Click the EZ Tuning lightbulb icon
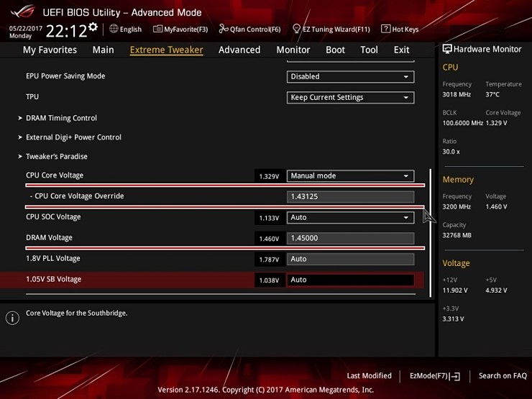The width and height of the screenshot is (532, 399). pyautogui.click(x=296, y=29)
